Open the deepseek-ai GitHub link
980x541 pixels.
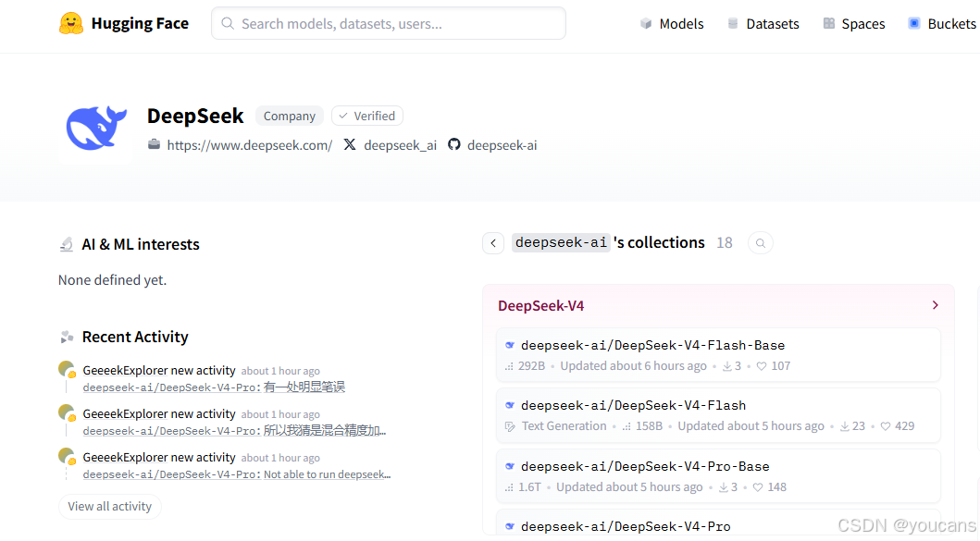click(x=502, y=145)
